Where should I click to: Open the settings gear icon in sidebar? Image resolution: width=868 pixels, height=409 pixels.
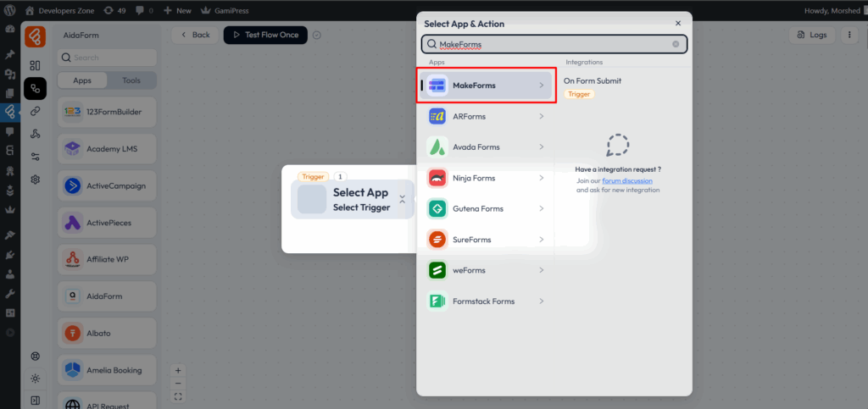tap(35, 179)
